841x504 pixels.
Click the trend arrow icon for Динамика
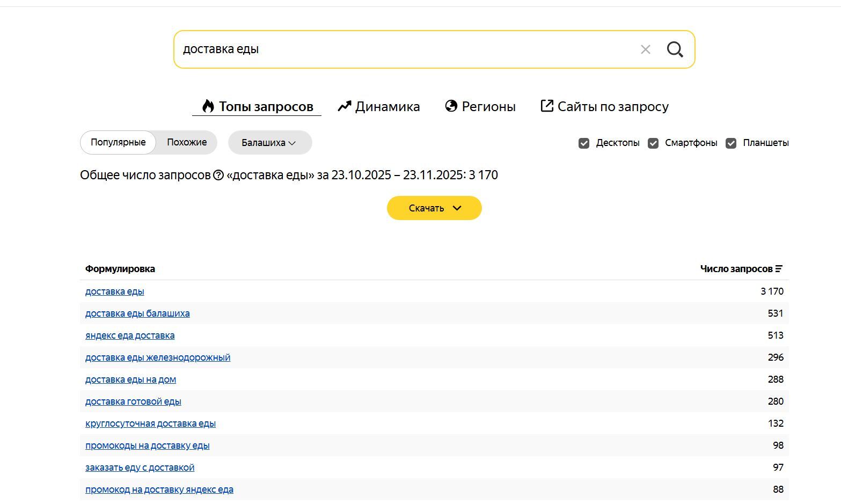tap(344, 106)
